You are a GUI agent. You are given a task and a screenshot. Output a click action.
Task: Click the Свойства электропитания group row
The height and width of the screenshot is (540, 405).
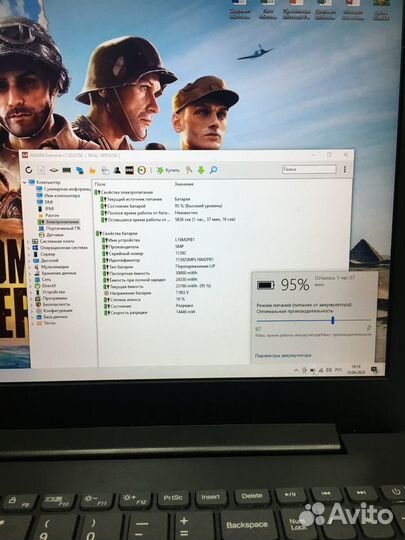[124, 193]
